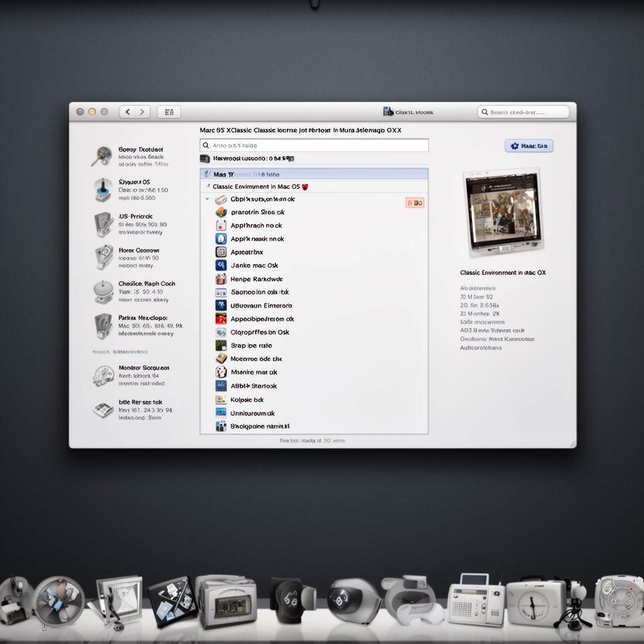Viewport: 644px width, 644px height.
Task: Click the EA view button in toolbar
Action: pos(169,112)
